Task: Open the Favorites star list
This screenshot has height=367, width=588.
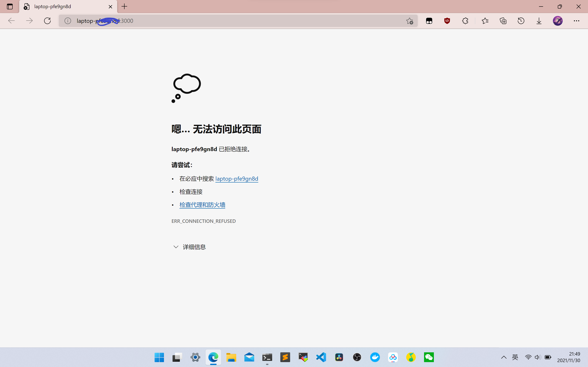Action: [x=485, y=21]
